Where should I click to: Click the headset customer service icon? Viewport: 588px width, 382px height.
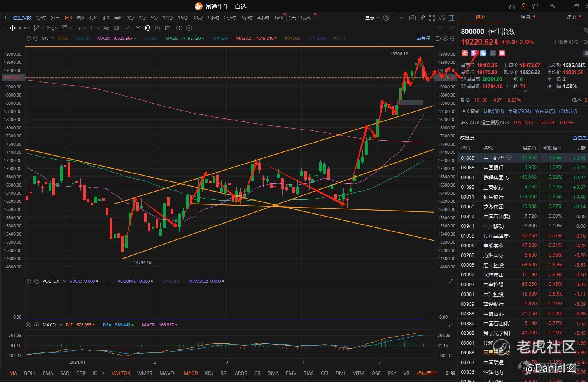click(x=512, y=6)
